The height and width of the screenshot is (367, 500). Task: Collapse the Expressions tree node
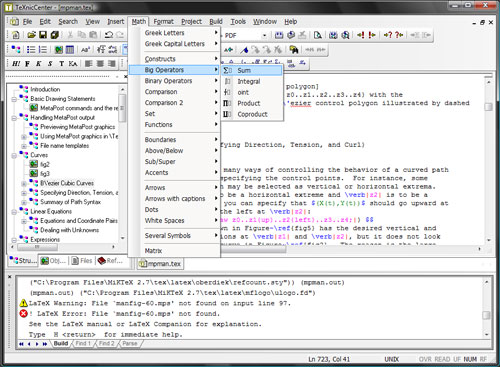[x=14, y=240]
